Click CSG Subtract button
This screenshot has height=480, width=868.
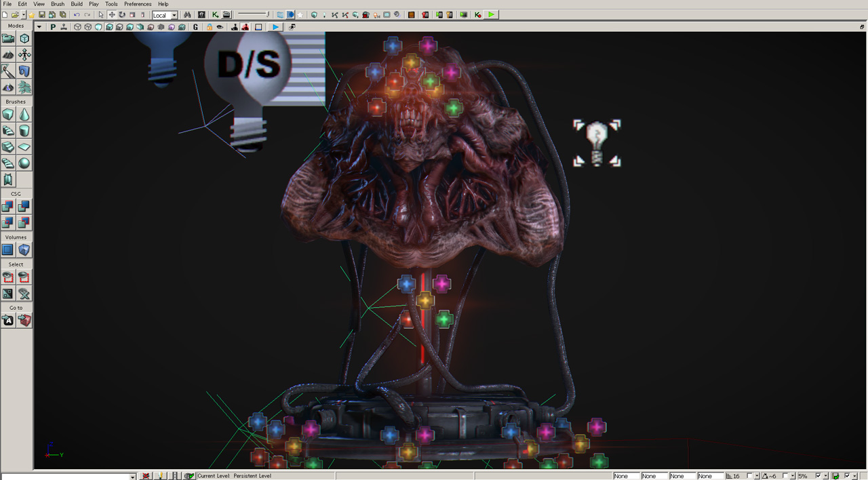pyautogui.click(x=24, y=207)
